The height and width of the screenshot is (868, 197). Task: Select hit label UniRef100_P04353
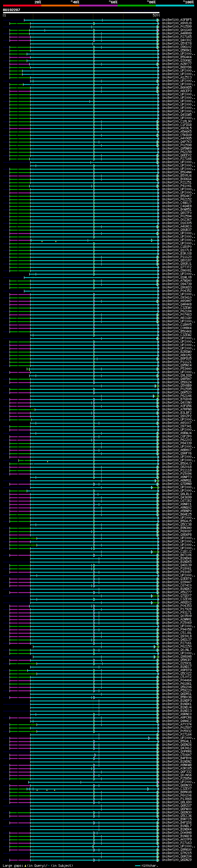pyautogui.click(x=177, y=606)
